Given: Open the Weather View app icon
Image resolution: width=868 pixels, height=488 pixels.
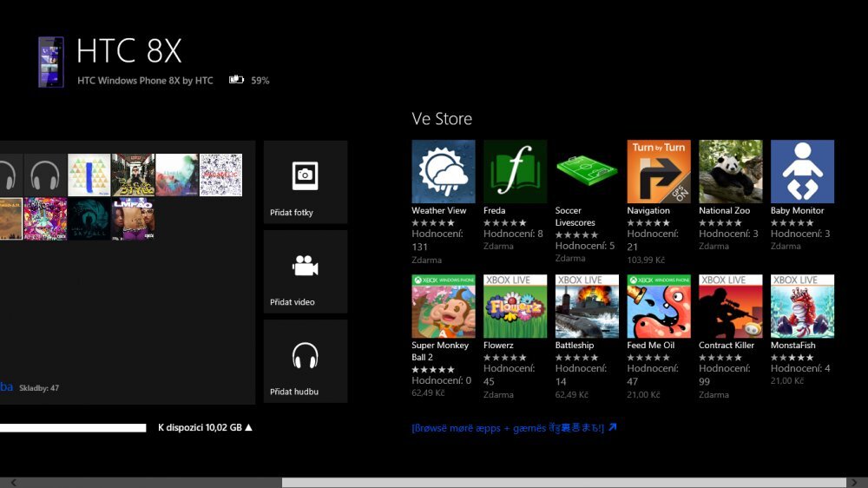Looking at the screenshot, I should click(443, 172).
